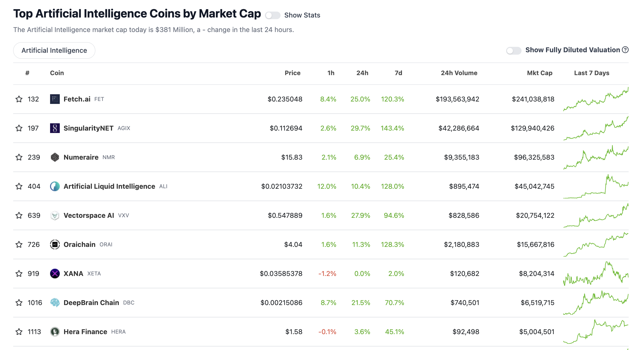View SingularityNET 7-day sparkline chart
644x350 pixels.
click(x=596, y=128)
